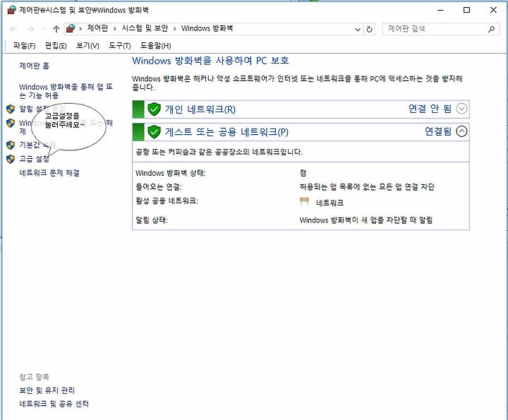The height and width of the screenshot is (420, 508).
Task: Open 네트워크 문제 해결 link
Action: tap(49, 173)
